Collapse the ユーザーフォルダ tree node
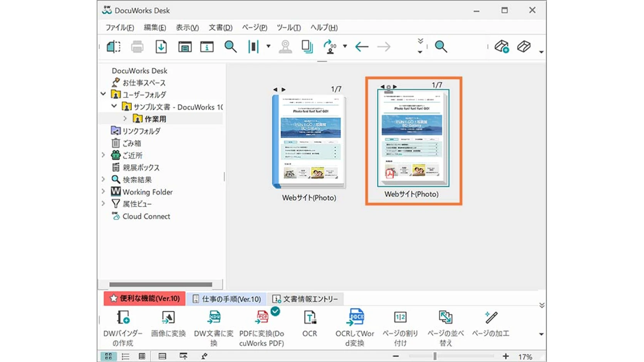This screenshot has width=644, height=362. coord(103,94)
